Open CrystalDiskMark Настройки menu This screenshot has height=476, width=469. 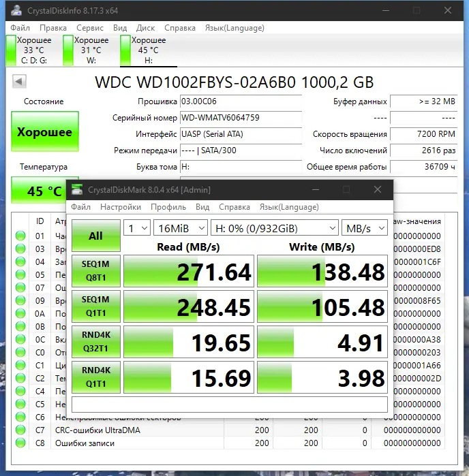121,207
